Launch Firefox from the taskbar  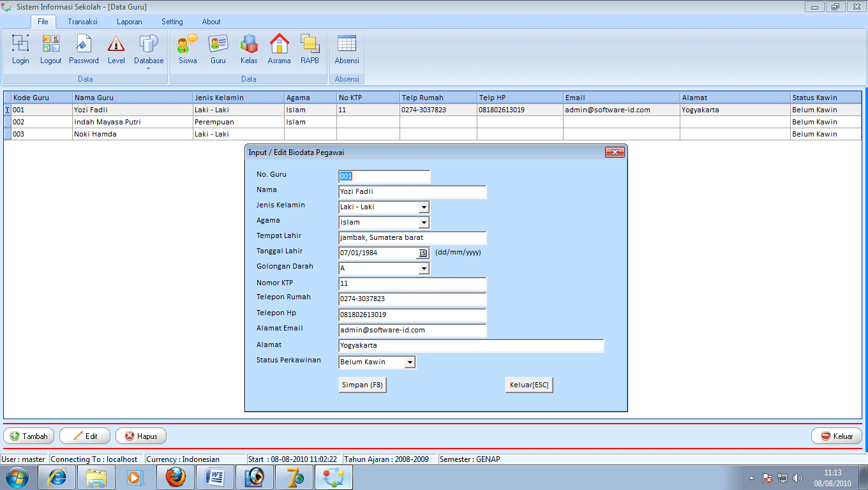point(176,477)
